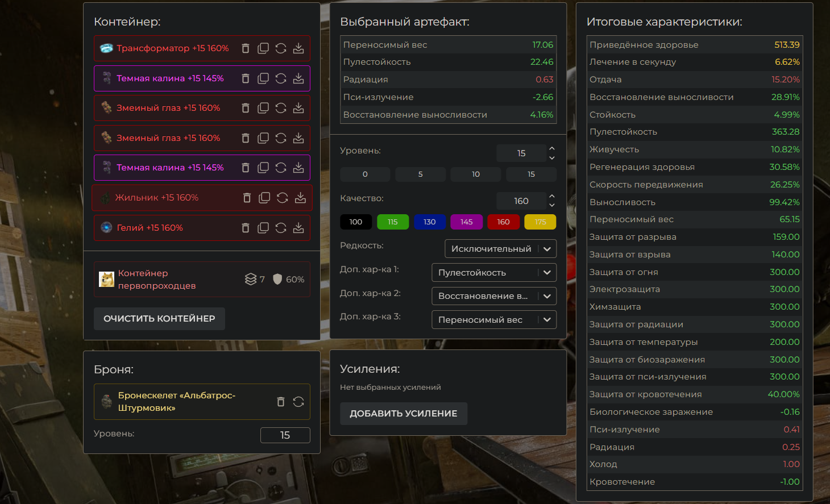Remove the Альбатрос-Штурмовик armor with its trash icon
830x504 pixels.
[280, 402]
